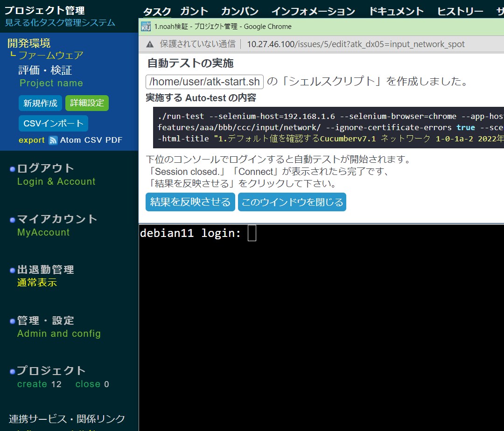This screenshot has width=504, height=431.
Task: Click the run-test command code block
Action: point(329,127)
